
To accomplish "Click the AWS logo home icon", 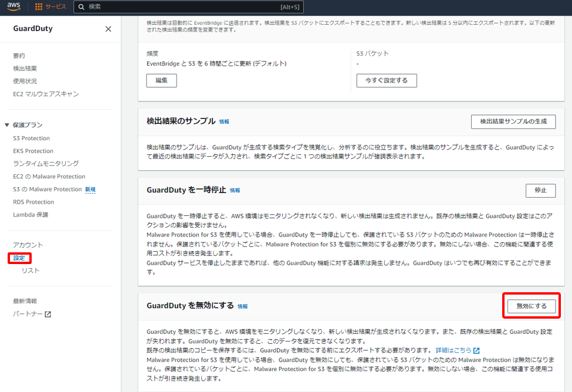I will pyautogui.click(x=13, y=6).
